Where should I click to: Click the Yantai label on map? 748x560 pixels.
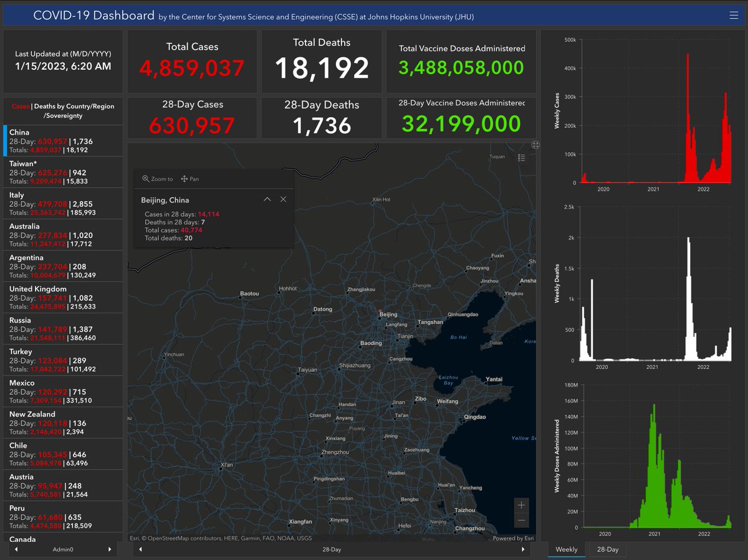click(x=494, y=379)
